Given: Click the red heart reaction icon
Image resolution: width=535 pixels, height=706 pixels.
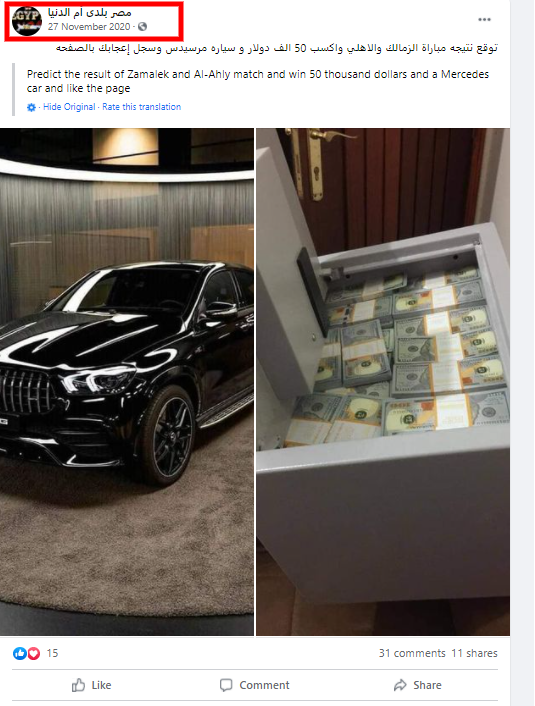Looking at the screenshot, I should 34,653.
